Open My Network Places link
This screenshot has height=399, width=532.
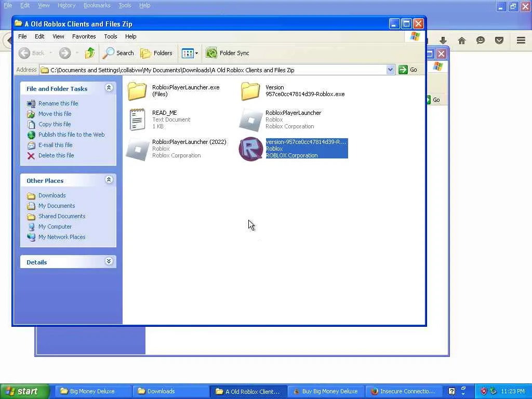coord(62,237)
